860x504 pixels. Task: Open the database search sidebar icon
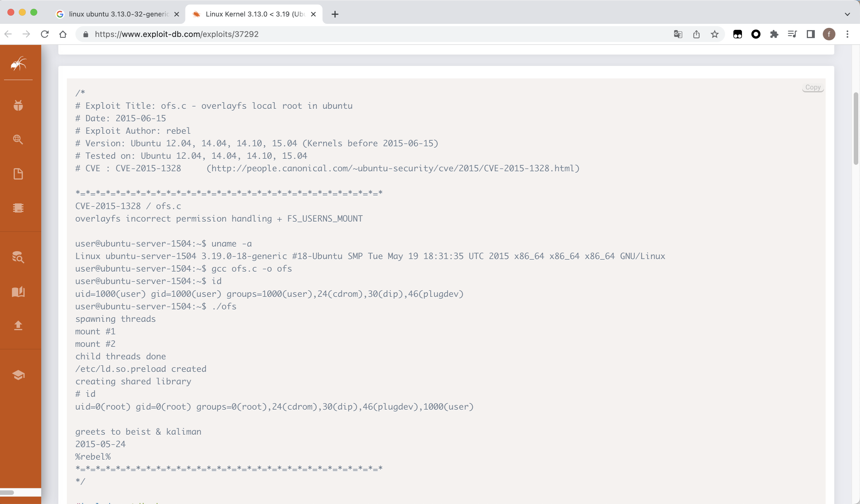point(18,257)
